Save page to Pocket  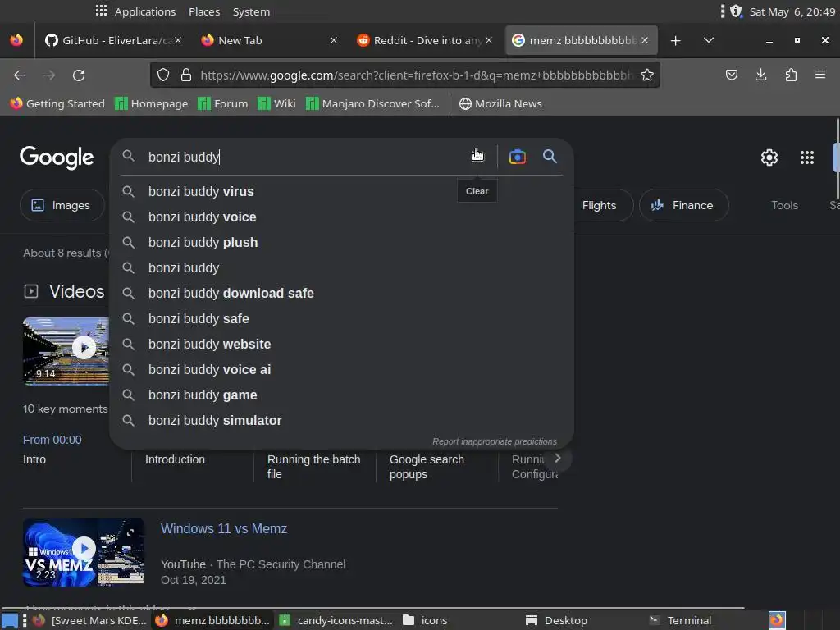point(731,75)
